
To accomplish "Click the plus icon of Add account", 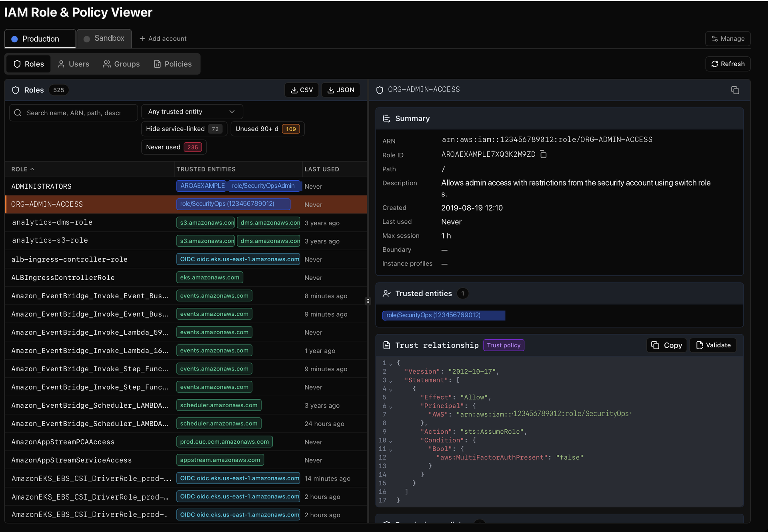I will 142,39.
